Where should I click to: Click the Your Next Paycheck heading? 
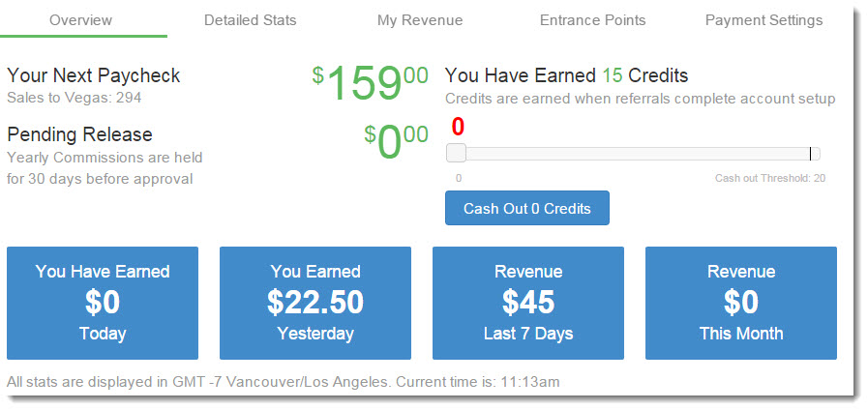click(x=94, y=75)
